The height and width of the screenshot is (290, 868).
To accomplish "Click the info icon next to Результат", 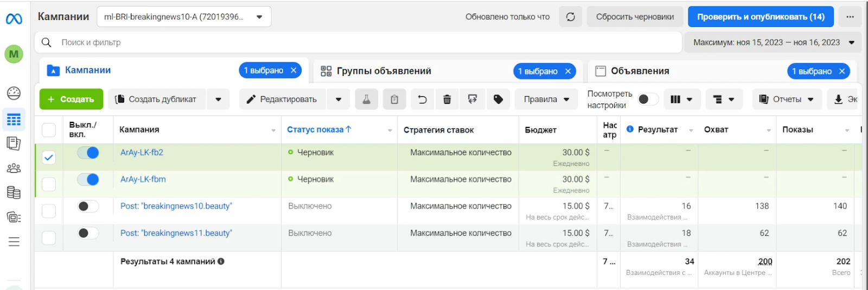I will click(x=630, y=129).
